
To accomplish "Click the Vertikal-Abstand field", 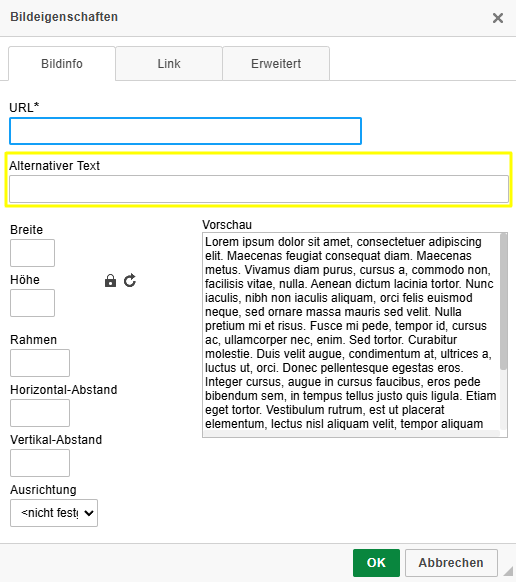I will tap(40, 463).
